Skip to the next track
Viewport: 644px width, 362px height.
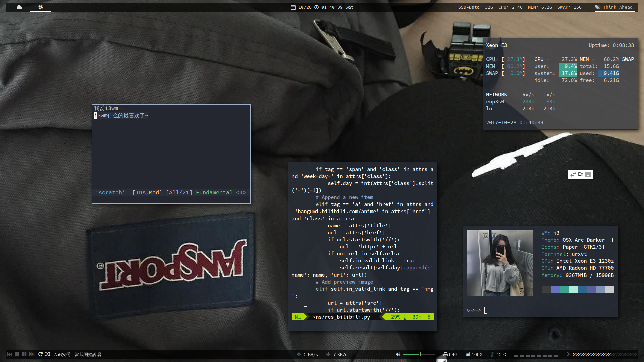click(x=32, y=354)
